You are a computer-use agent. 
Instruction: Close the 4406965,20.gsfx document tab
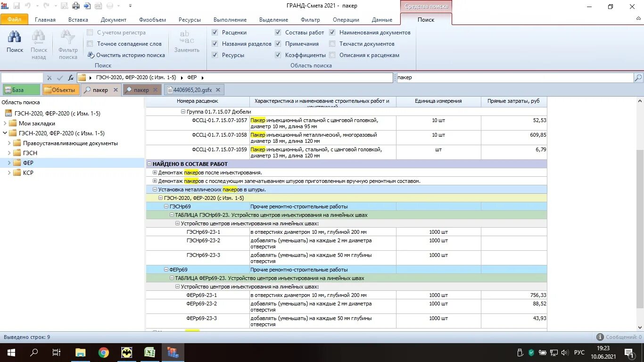click(x=217, y=90)
